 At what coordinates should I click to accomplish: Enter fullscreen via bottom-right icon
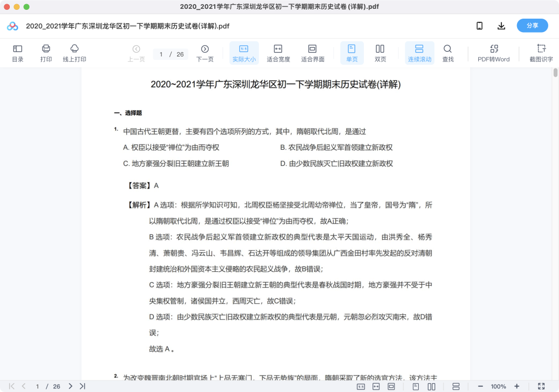coord(541,386)
